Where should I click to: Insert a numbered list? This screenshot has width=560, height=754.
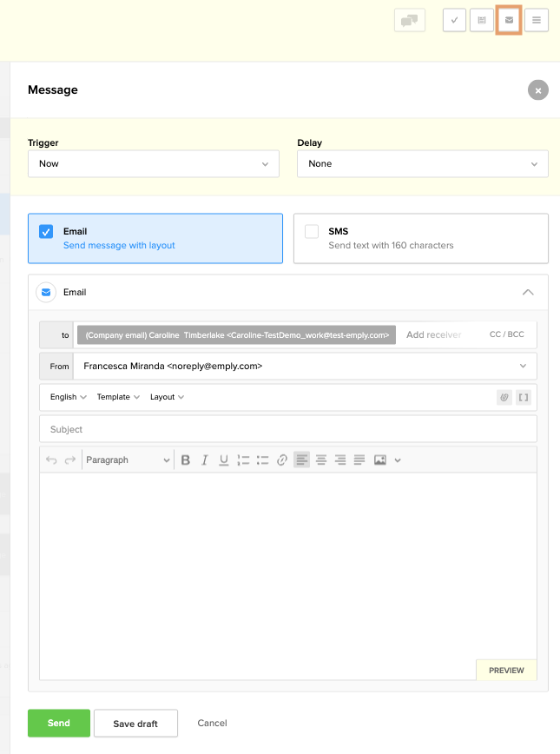click(244, 460)
